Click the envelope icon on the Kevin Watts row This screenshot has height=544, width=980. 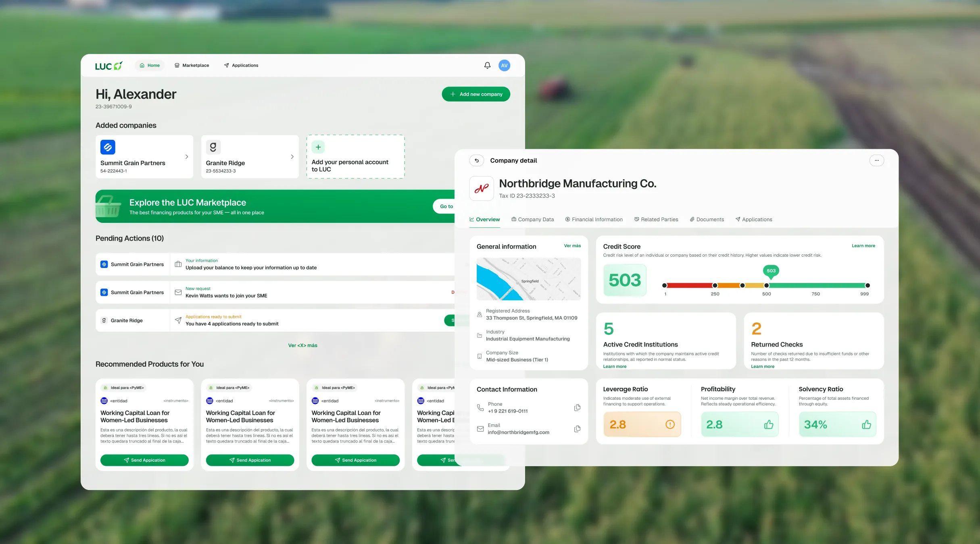tap(178, 293)
